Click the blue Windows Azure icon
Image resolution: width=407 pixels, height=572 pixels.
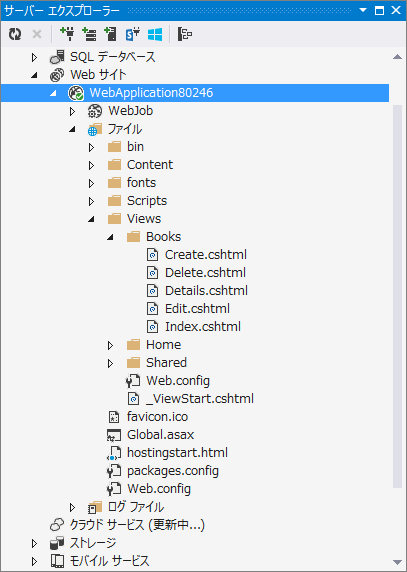pos(155,34)
